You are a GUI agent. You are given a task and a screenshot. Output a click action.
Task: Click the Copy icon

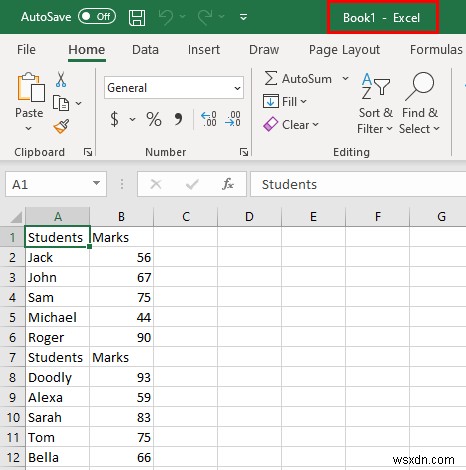61,103
